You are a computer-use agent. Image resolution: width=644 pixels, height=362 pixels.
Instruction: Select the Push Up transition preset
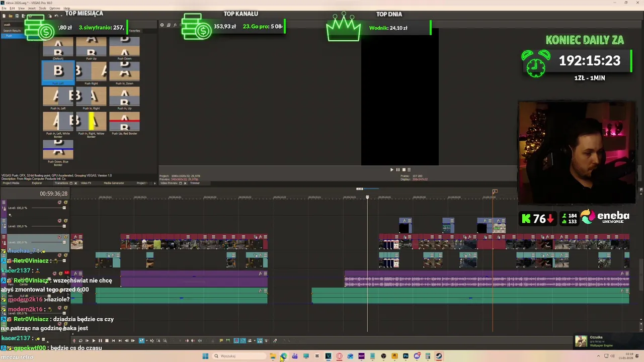pyautogui.click(x=91, y=49)
